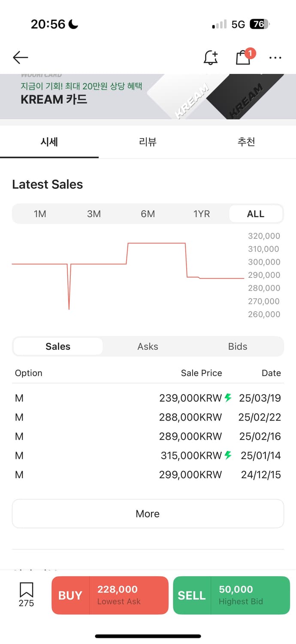Expand sales list with More button
This screenshot has width=296, height=644.
click(x=148, y=513)
